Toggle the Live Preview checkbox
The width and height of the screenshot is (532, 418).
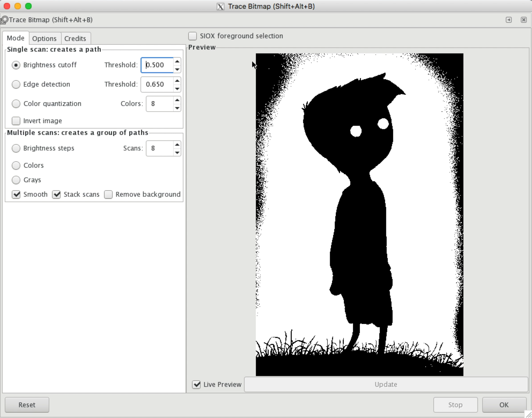tap(196, 385)
